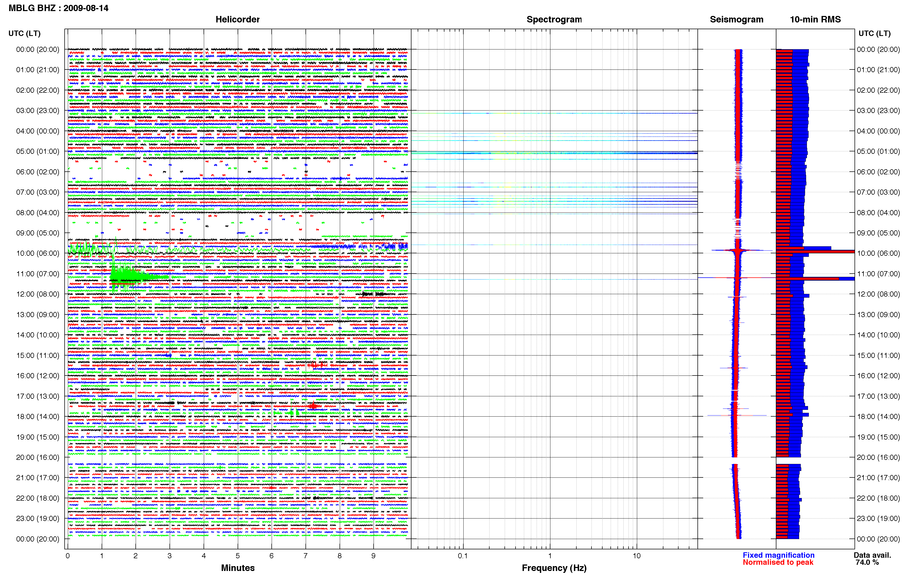
Task: Click right time label '03:00 (23:00)'
Action: (x=878, y=111)
